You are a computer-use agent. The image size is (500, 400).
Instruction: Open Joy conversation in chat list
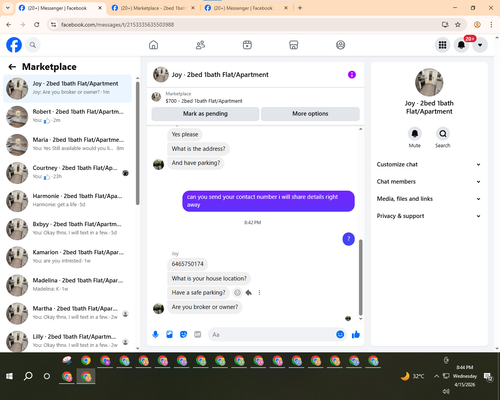67,89
